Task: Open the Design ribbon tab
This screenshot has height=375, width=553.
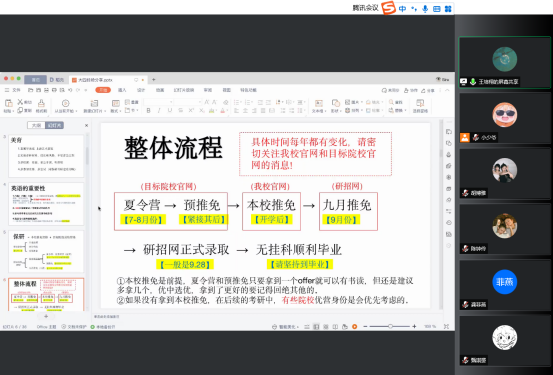Action: pos(141,90)
